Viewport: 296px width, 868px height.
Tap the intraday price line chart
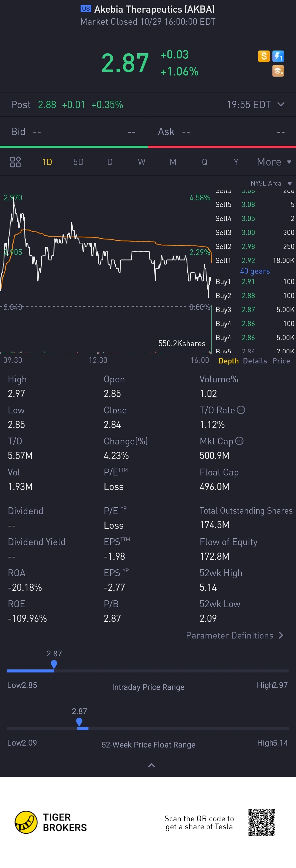click(106, 249)
